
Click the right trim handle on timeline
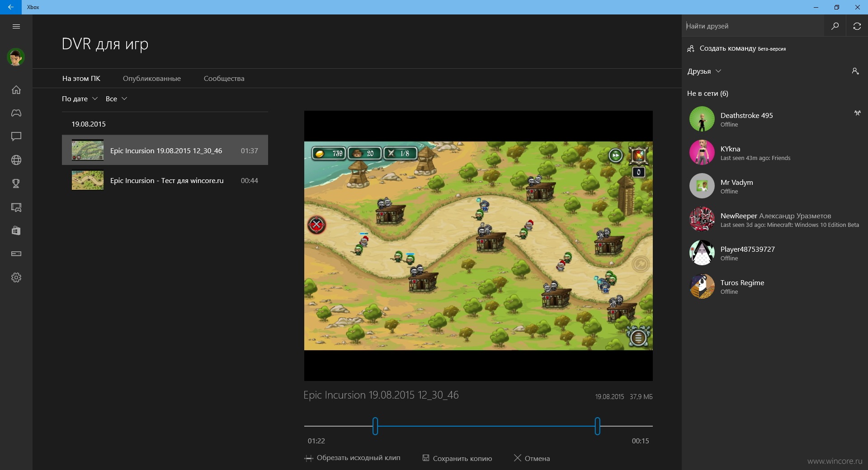[598, 426]
